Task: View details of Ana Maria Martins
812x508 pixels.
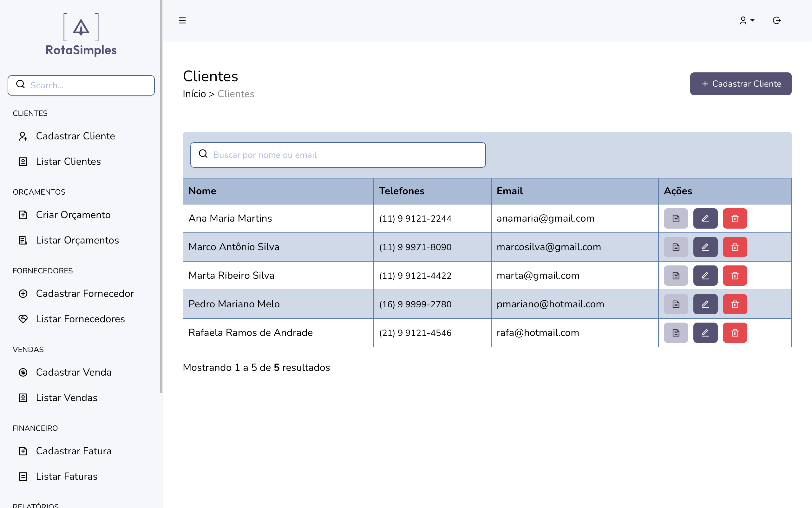Action: point(676,218)
